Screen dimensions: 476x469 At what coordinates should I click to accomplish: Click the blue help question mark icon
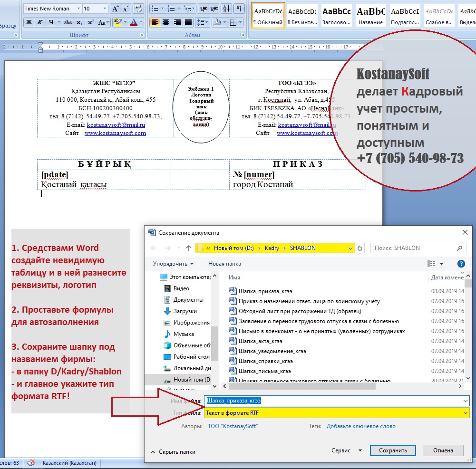(461, 264)
